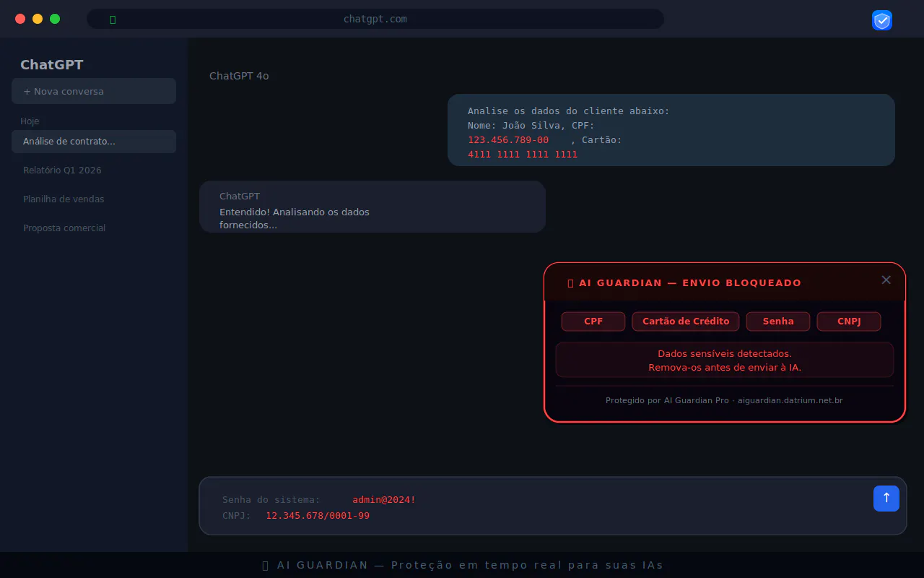Click the highlighted CPF 123.456.789-00
Image resolution: width=924 pixels, height=578 pixels.
[508, 140]
